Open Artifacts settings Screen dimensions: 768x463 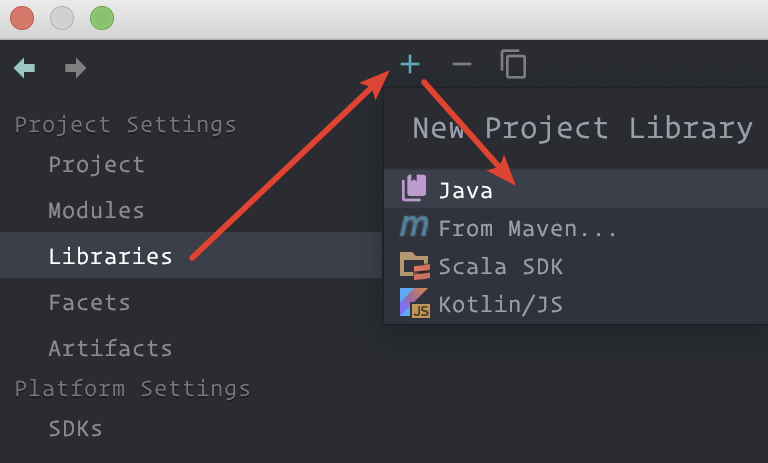point(110,348)
